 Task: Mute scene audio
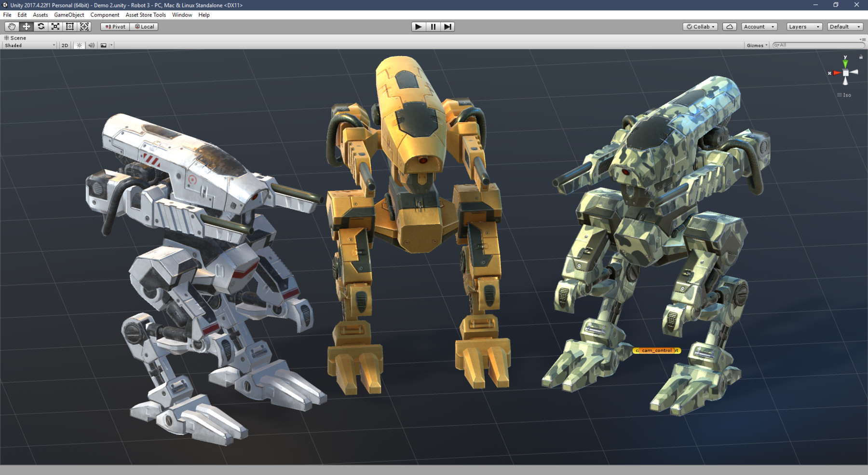(91, 45)
